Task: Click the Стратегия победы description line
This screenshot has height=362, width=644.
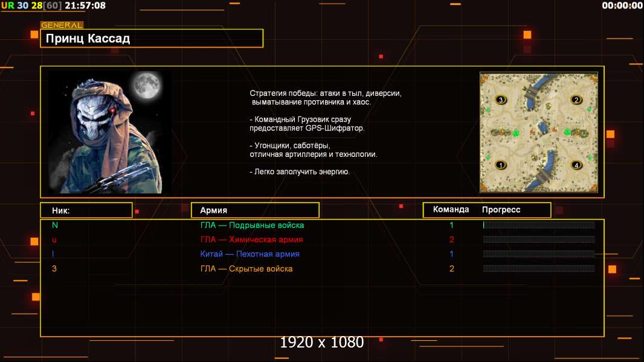Action: [x=326, y=98]
